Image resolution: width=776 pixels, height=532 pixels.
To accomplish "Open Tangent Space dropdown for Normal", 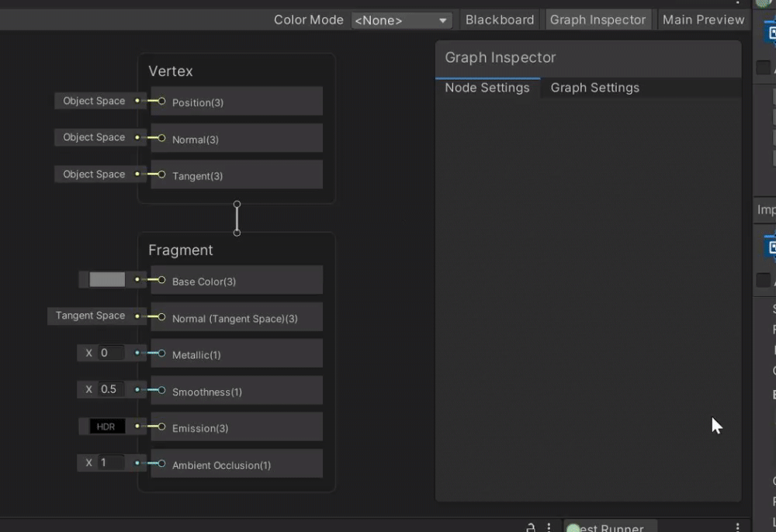I will (90, 316).
